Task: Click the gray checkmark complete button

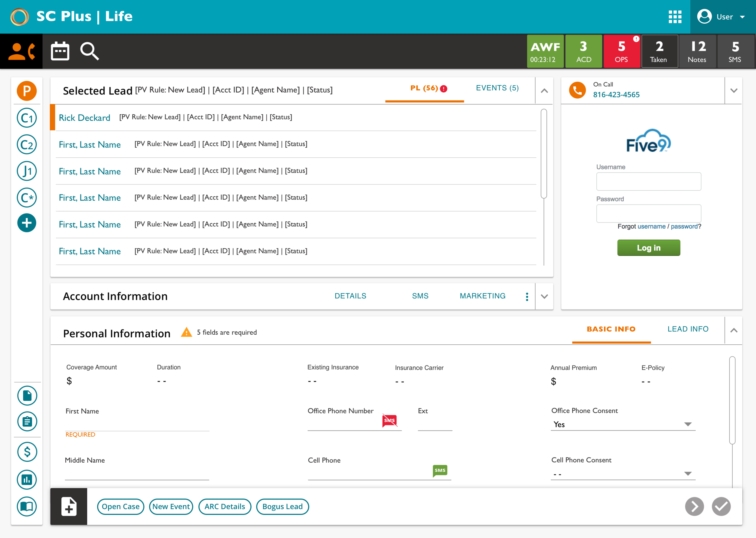Action: [x=721, y=506]
